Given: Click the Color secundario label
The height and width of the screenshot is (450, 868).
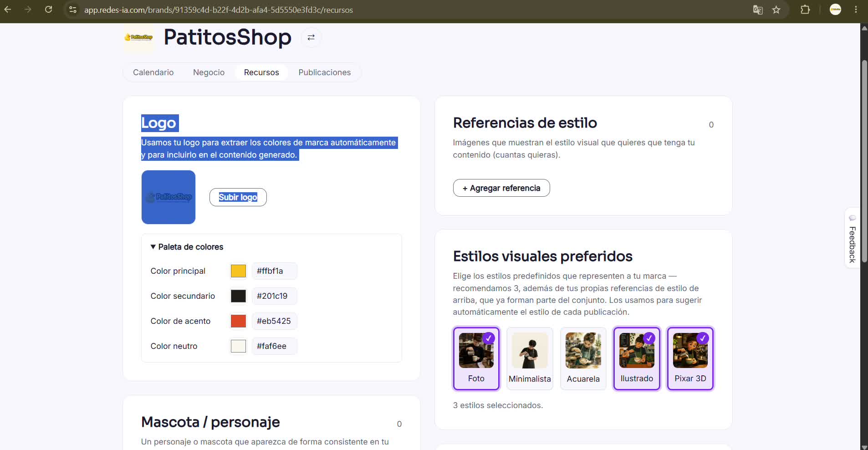Looking at the screenshot, I should point(183,296).
